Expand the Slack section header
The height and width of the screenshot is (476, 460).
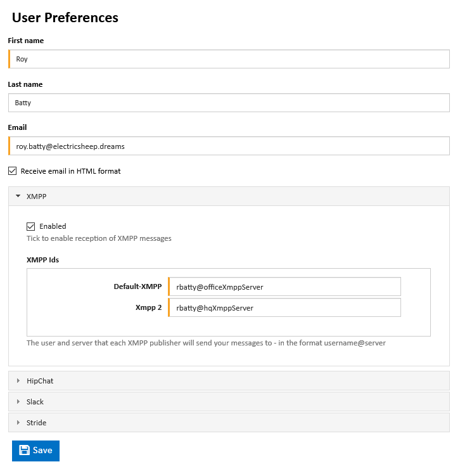[229, 402]
